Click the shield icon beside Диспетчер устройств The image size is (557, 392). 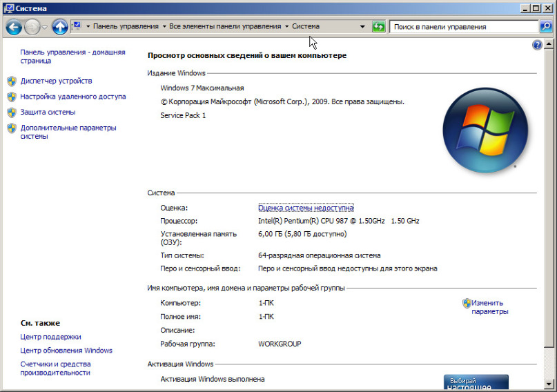12,81
